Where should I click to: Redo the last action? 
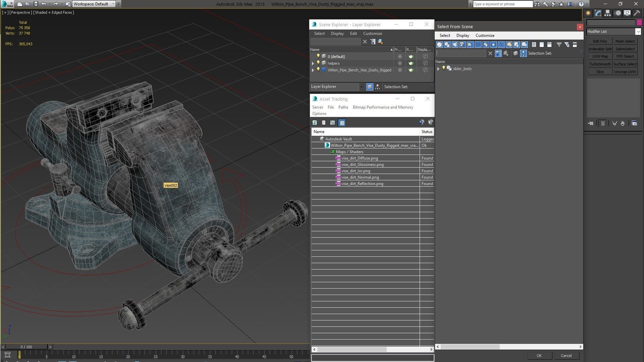click(56, 4)
